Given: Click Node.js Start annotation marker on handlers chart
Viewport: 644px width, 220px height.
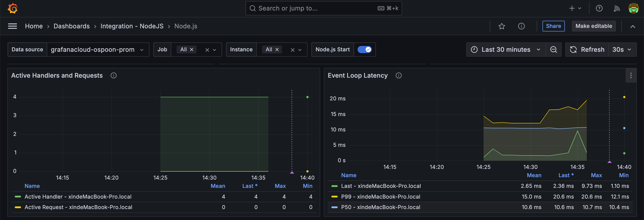Looking at the screenshot, I should [x=292, y=172].
